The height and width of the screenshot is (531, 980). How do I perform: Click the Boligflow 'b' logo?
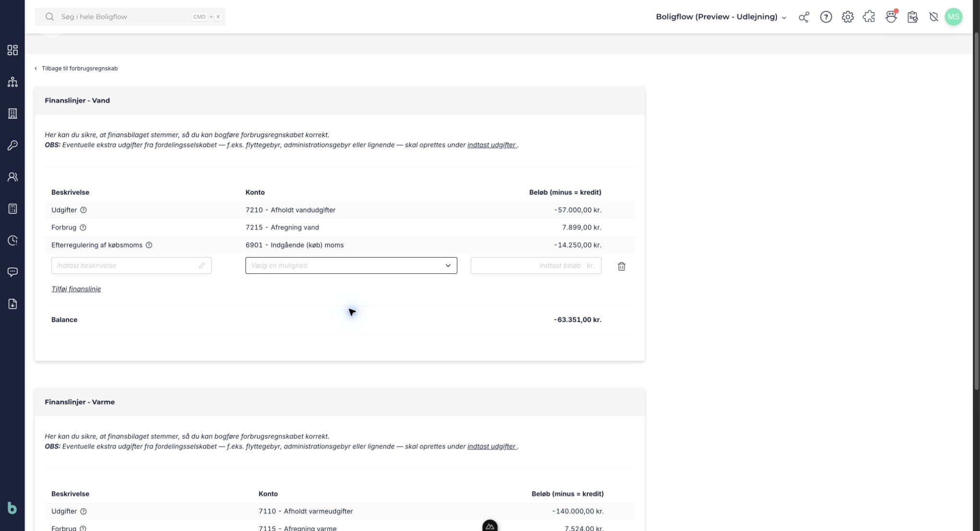[12, 508]
